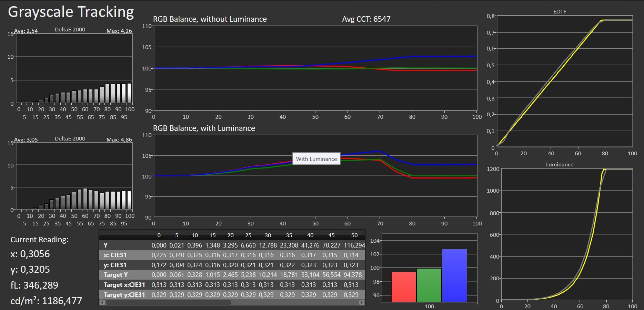Screen dimensions: 644x310
Task: Click the Y value 116,294 cell
Action: pos(354,245)
